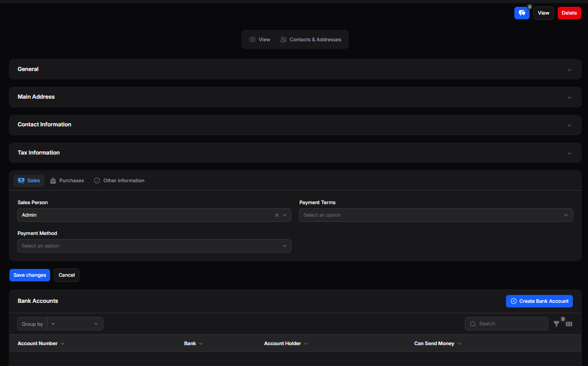
Task: Clear the Admin sales person selection
Action: point(277,215)
